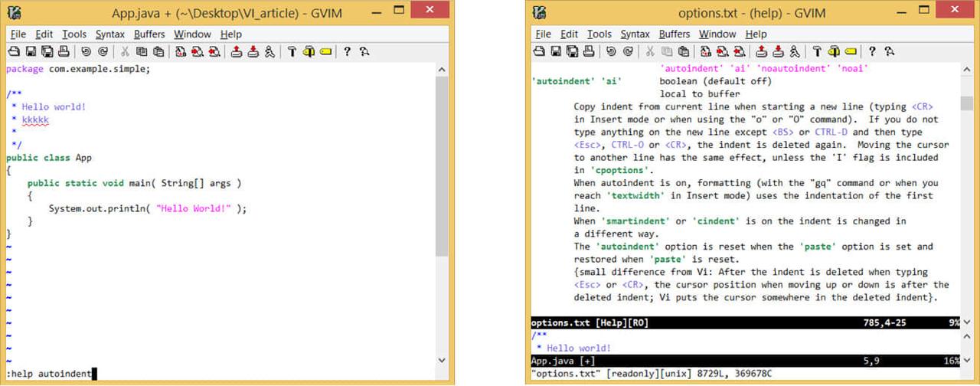The width and height of the screenshot is (980, 386).
Task: Click the scroll-down arrow in App.java window
Action: point(442,359)
